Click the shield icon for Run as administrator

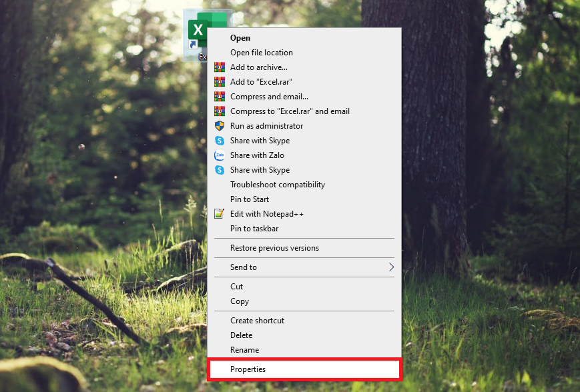click(220, 125)
